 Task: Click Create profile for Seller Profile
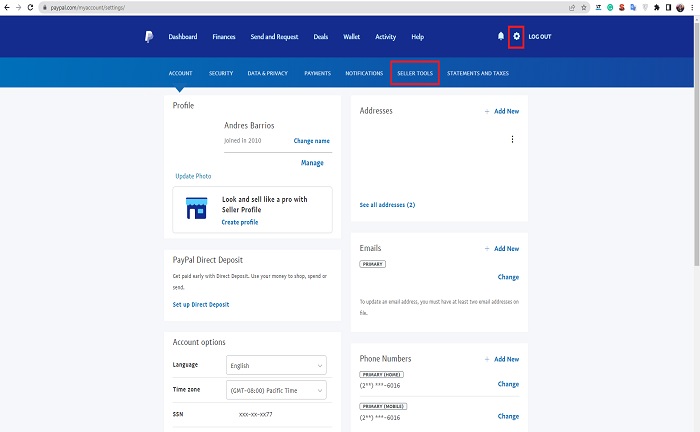coord(240,222)
